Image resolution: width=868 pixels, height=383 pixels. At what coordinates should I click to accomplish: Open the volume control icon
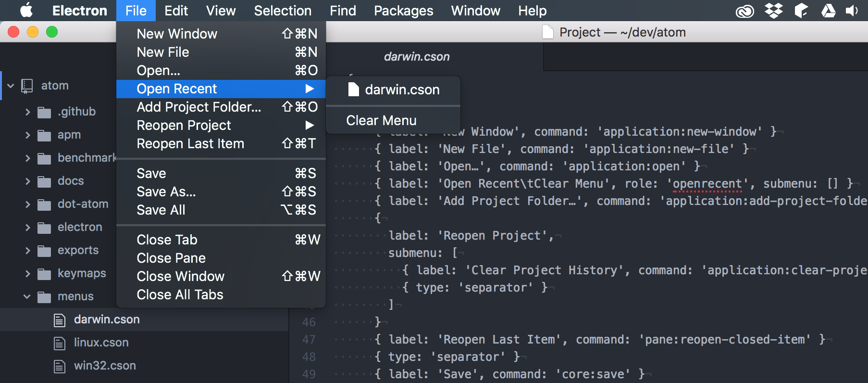(852, 11)
